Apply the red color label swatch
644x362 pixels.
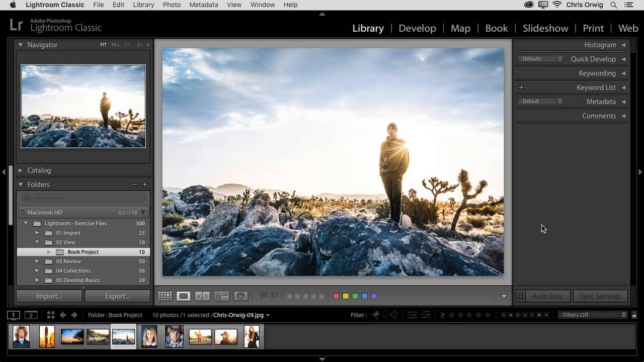coord(336,296)
